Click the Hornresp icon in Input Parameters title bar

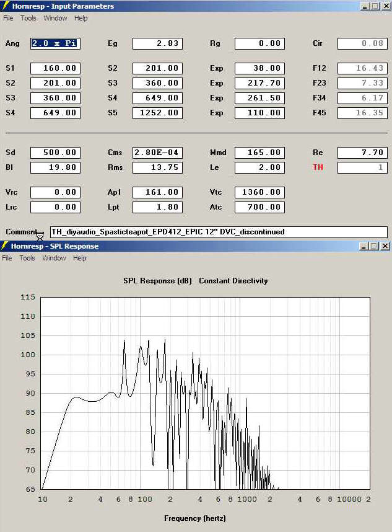[x=5, y=6]
